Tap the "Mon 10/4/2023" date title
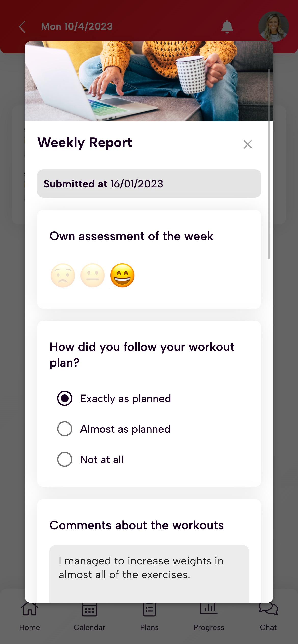This screenshot has width=298, height=644. 77,27
